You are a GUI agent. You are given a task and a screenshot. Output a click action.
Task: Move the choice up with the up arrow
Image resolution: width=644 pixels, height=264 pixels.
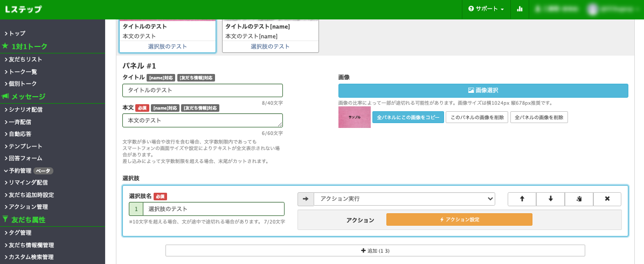click(x=522, y=199)
